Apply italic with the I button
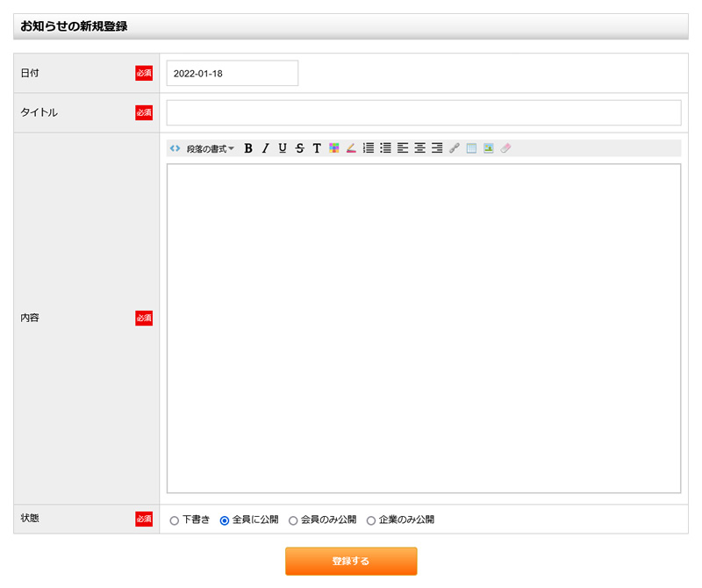702x588 pixels. 266,147
